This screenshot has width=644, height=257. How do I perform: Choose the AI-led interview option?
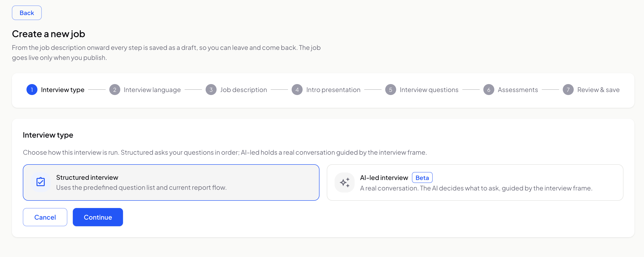click(475, 182)
